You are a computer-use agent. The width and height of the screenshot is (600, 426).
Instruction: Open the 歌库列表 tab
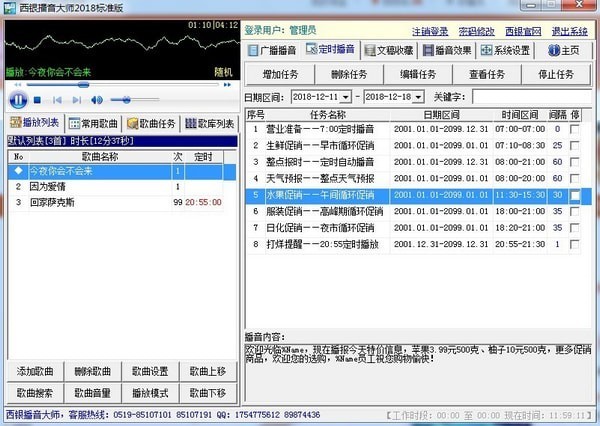(x=209, y=124)
